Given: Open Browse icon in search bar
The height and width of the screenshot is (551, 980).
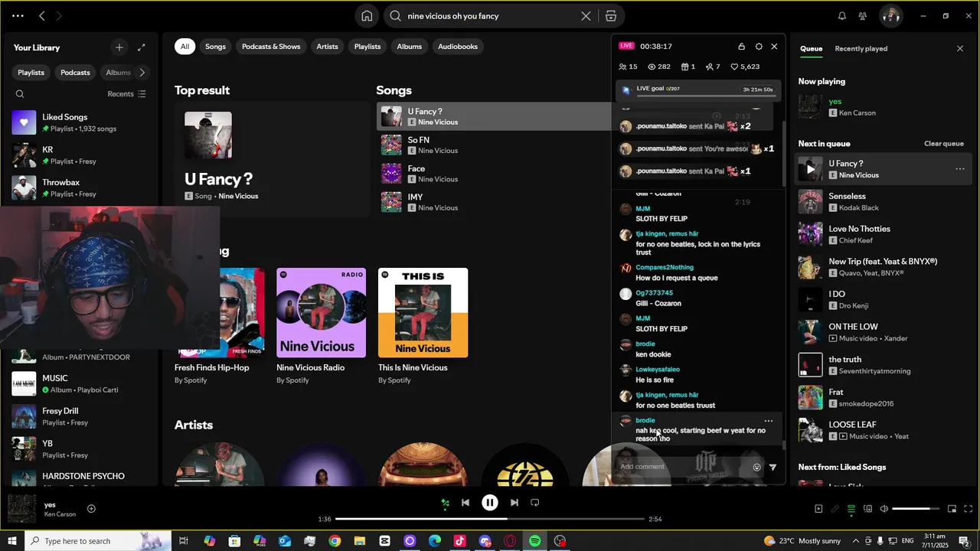Looking at the screenshot, I should point(610,16).
